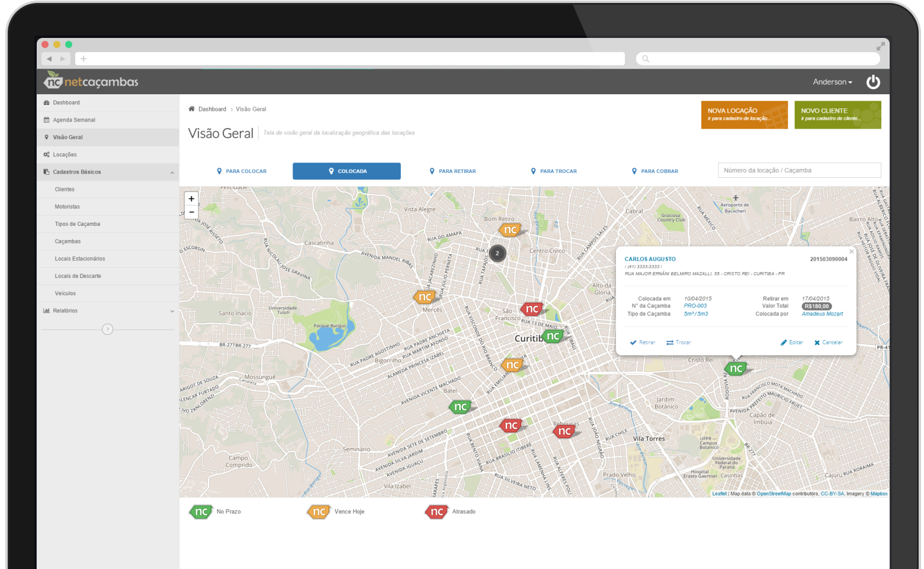The height and width of the screenshot is (569, 924).
Task: Cancel the location via Cancelar
Action: [x=828, y=343]
